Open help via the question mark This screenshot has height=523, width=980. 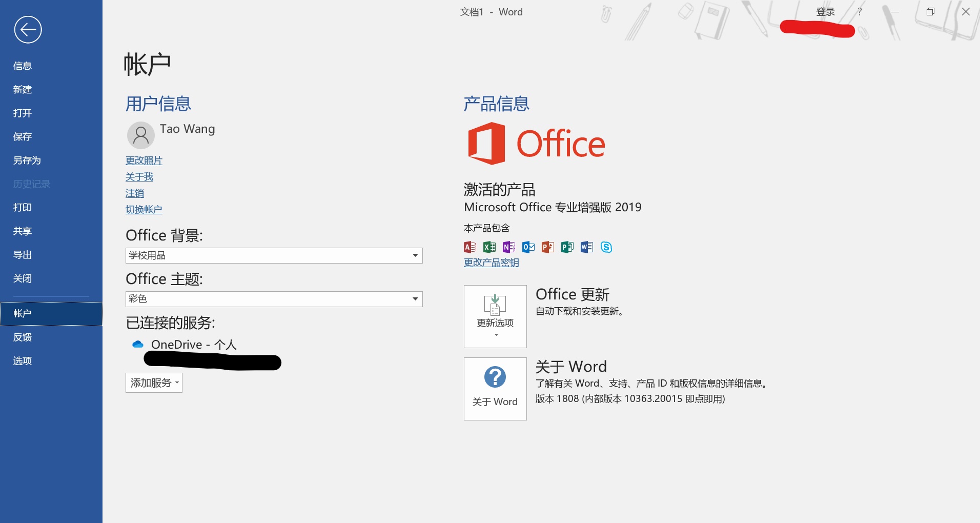point(860,12)
